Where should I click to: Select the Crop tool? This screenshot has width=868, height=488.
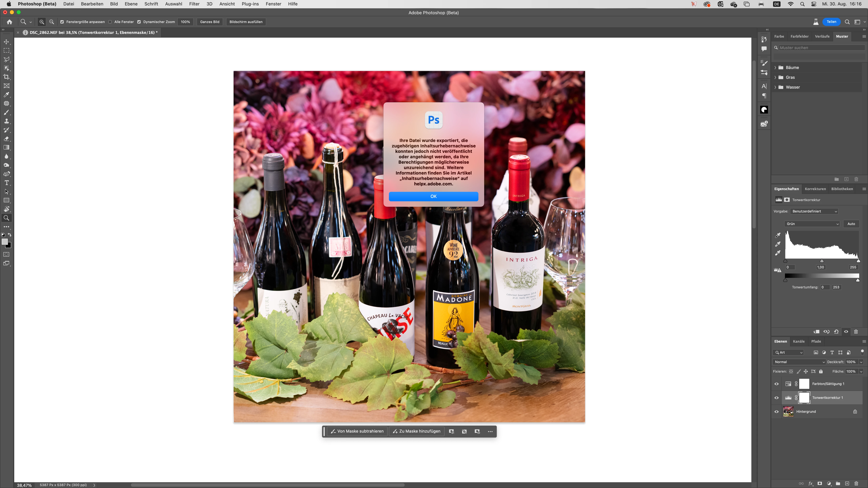[6, 77]
